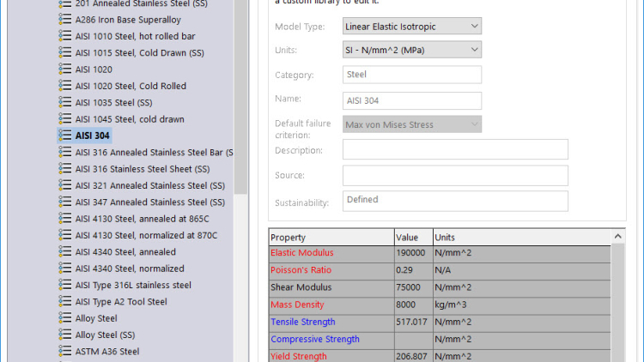The width and height of the screenshot is (644, 362).
Task: Choose AISI 4340 Steel, normalized
Action: click(x=130, y=268)
